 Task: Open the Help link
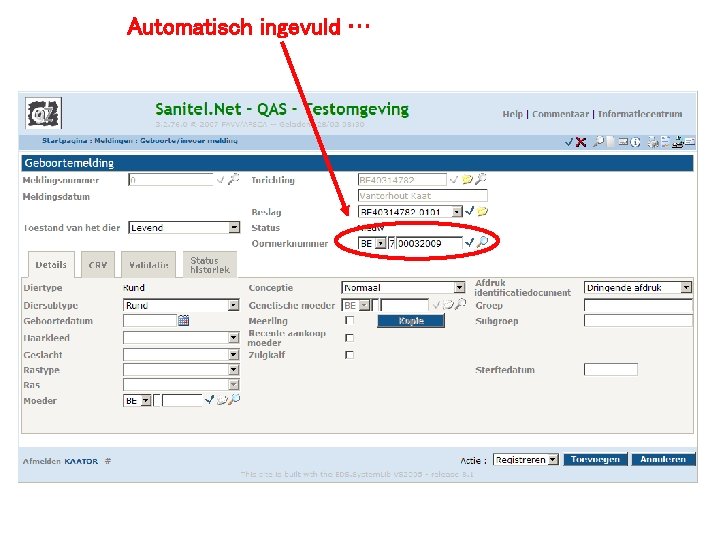tap(512, 114)
